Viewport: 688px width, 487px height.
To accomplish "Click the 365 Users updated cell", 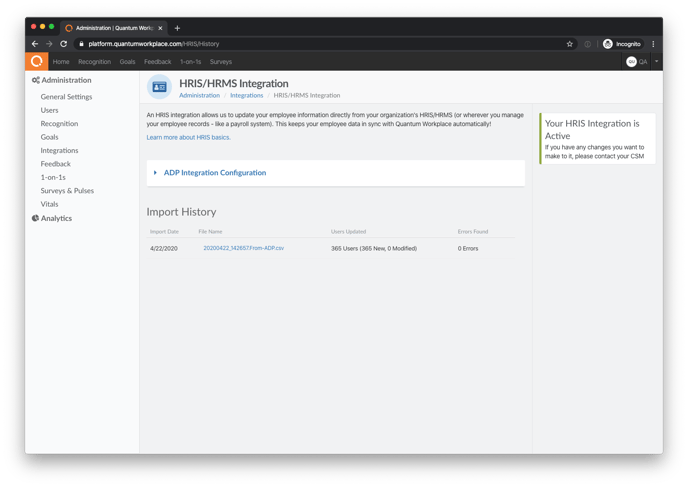I will pyautogui.click(x=374, y=248).
